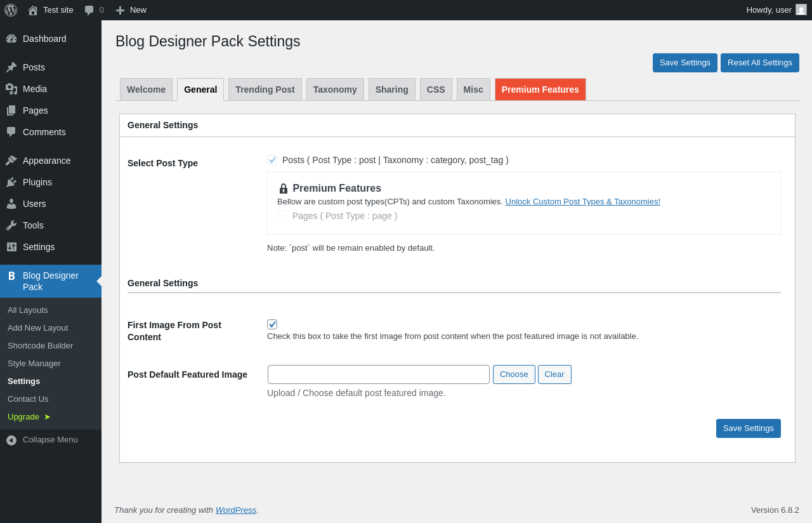
Task: Toggle the Posts post type checkbox
Action: tap(272, 160)
